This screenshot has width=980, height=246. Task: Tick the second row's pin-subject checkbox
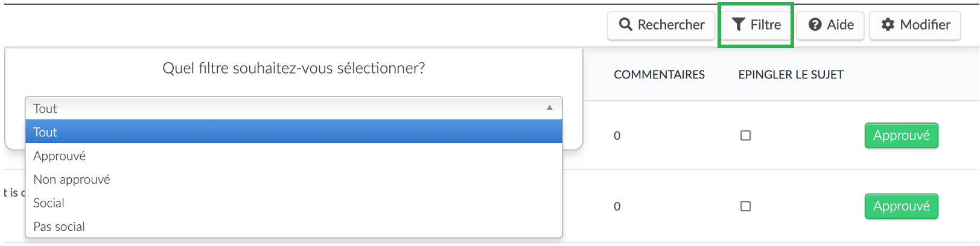click(x=746, y=206)
